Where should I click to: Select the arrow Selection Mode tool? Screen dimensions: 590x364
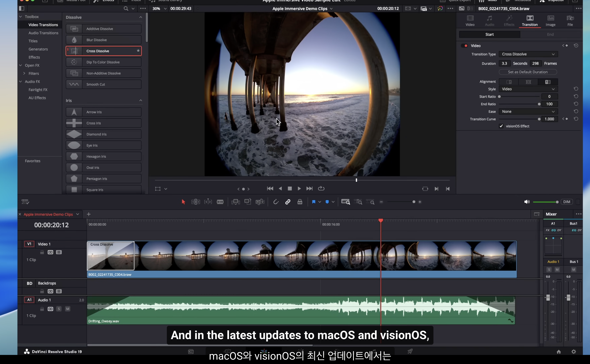183,202
